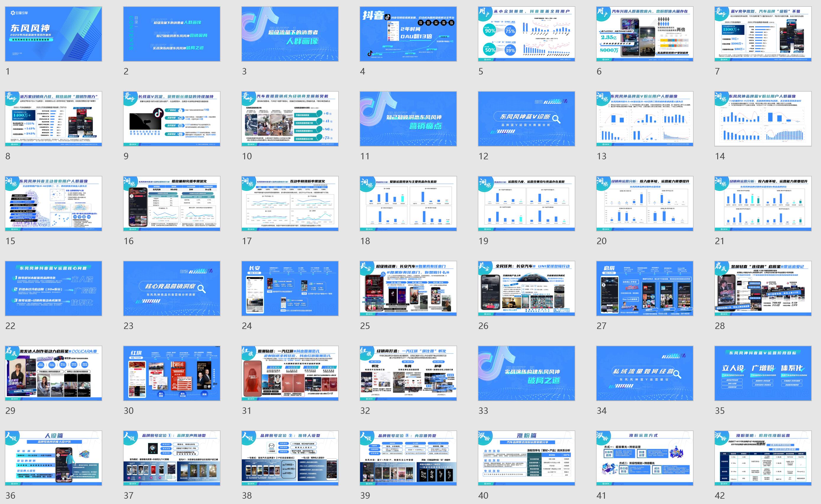Select slide 30 about 红旗
Viewport: 821px width, 504px height.
(x=172, y=373)
